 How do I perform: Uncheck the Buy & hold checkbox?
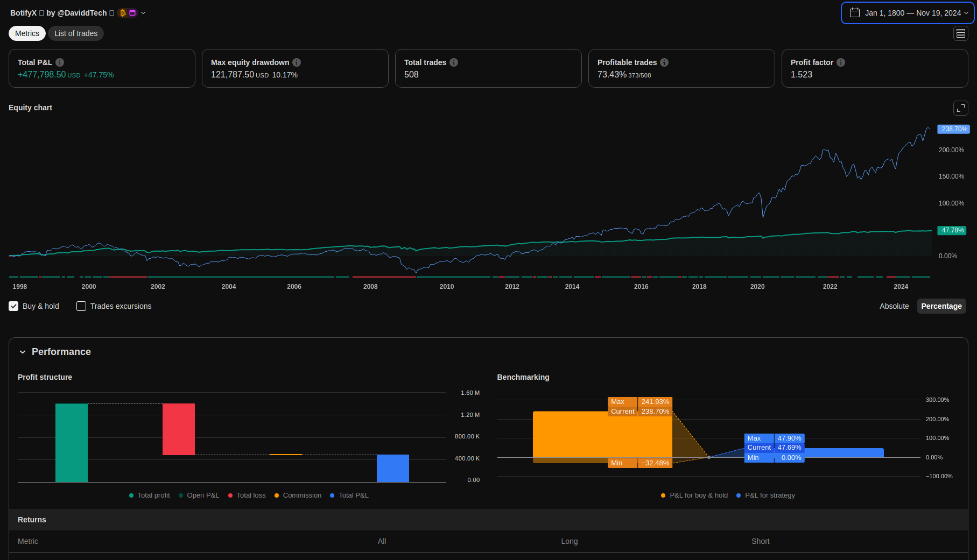point(13,306)
